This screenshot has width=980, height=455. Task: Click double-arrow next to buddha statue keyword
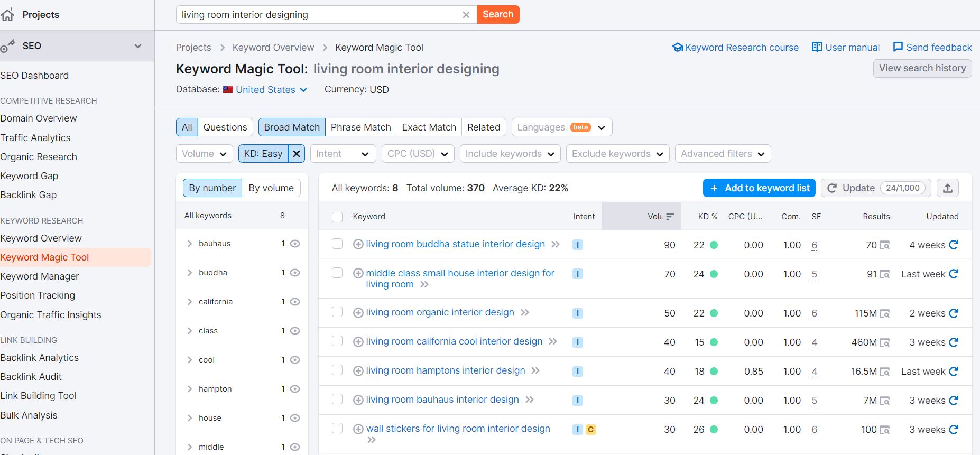(x=555, y=245)
